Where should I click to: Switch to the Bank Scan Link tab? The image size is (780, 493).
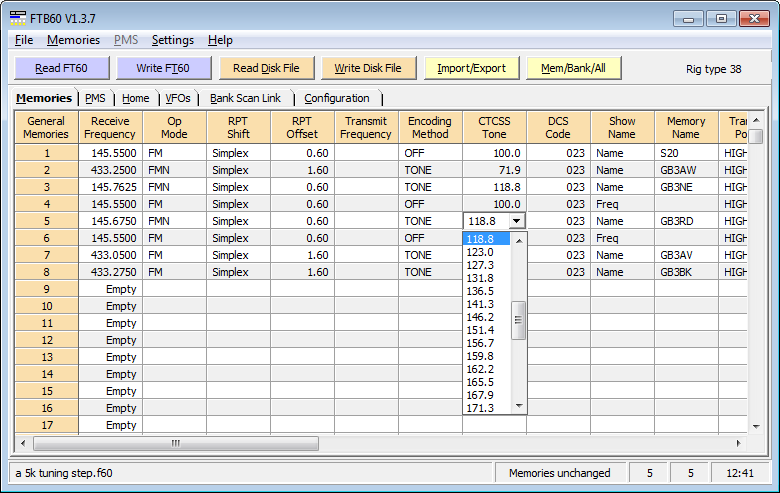coord(245,98)
